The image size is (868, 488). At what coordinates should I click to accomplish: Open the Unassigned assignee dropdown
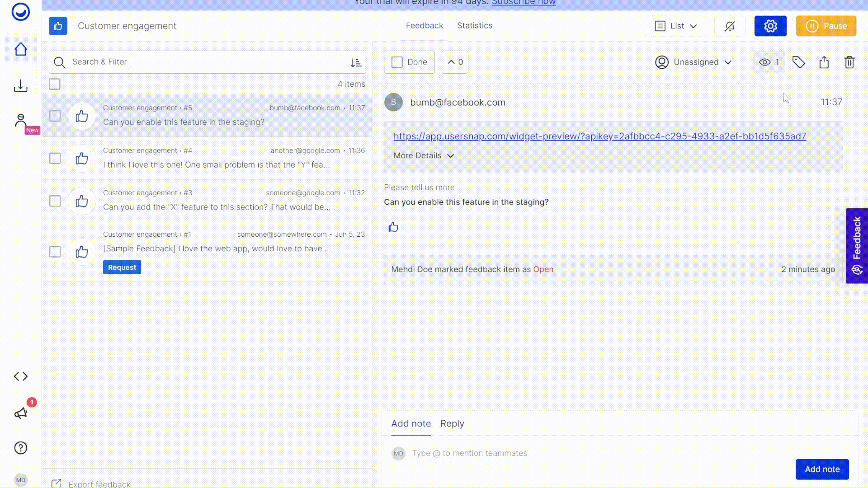(693, 62)
